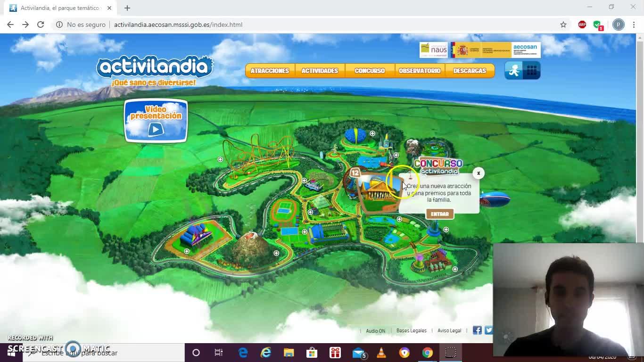Open the Chrome profile avatar
The image size is (644, 362).
619,25
